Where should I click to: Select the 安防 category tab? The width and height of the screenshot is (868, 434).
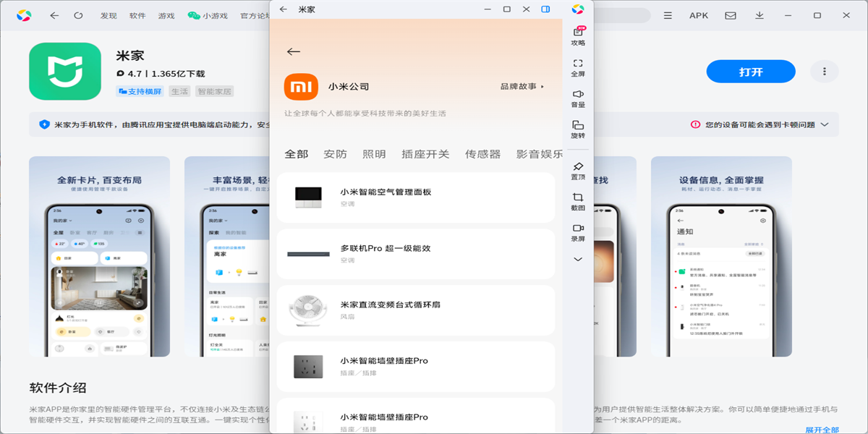[335, 154]
